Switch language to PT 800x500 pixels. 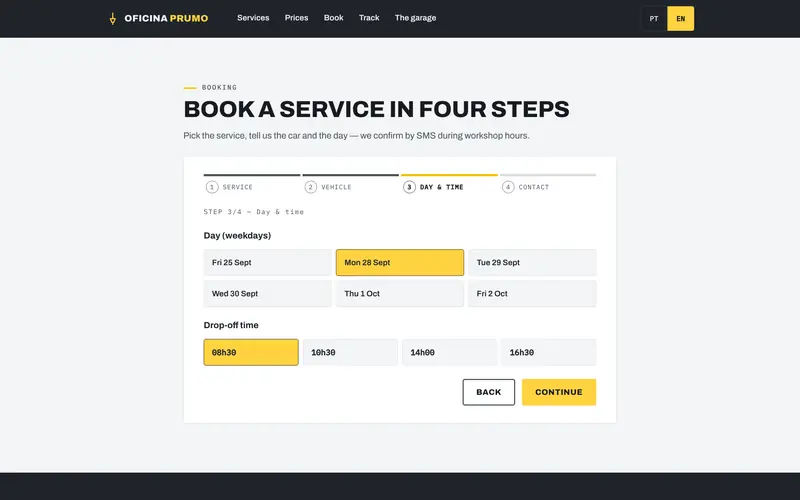[654, 19]
